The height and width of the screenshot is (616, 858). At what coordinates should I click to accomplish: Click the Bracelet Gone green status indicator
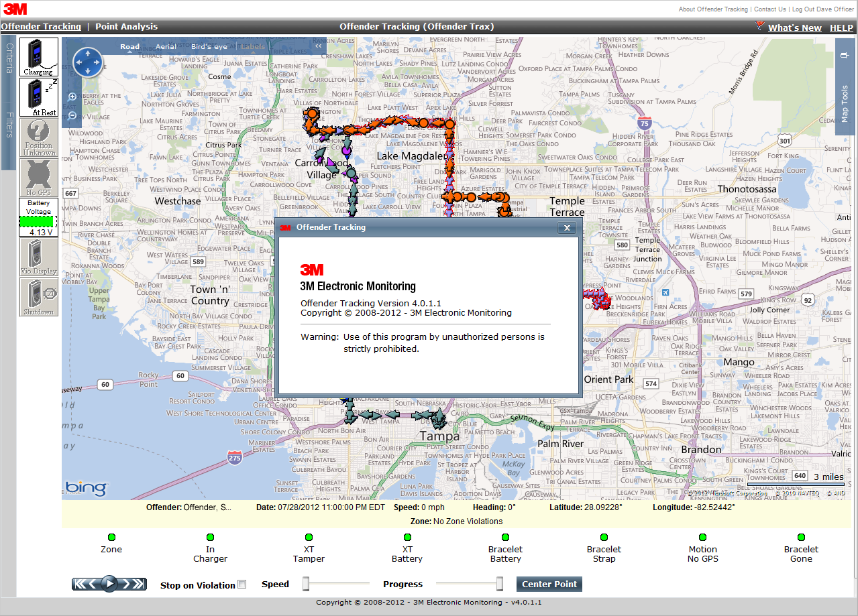[801, 537]
